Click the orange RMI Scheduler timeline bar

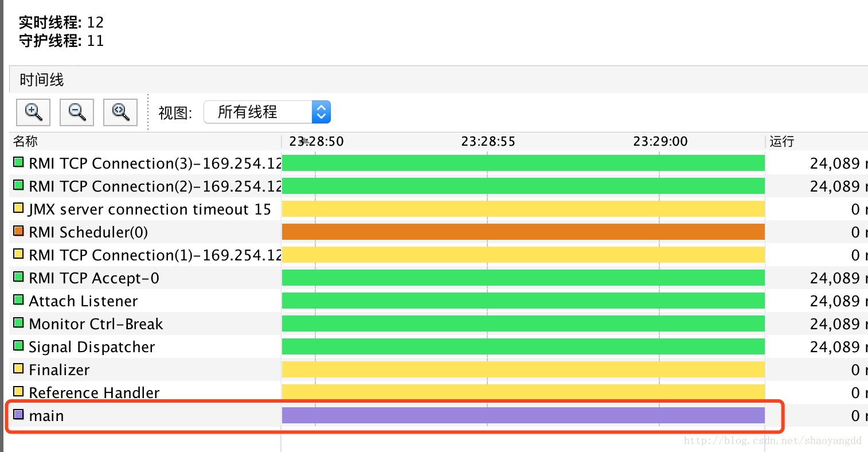(523, 232)
